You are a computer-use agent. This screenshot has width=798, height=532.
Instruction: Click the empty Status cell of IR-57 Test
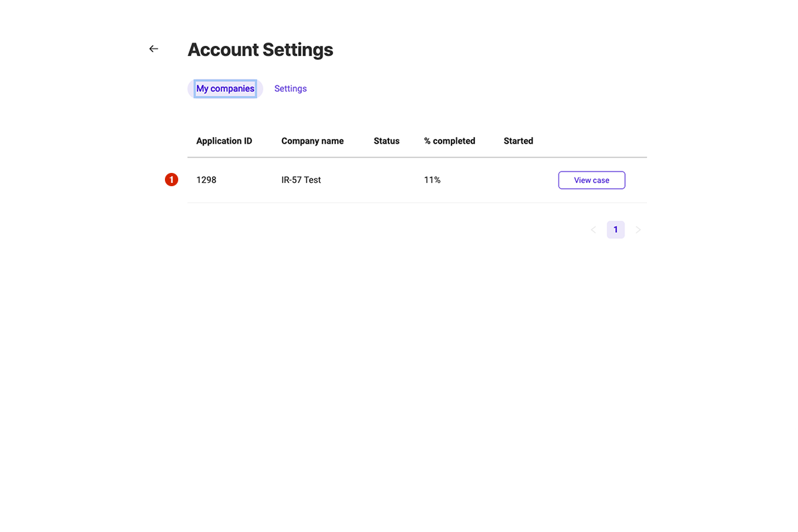(x=386, y=180)
